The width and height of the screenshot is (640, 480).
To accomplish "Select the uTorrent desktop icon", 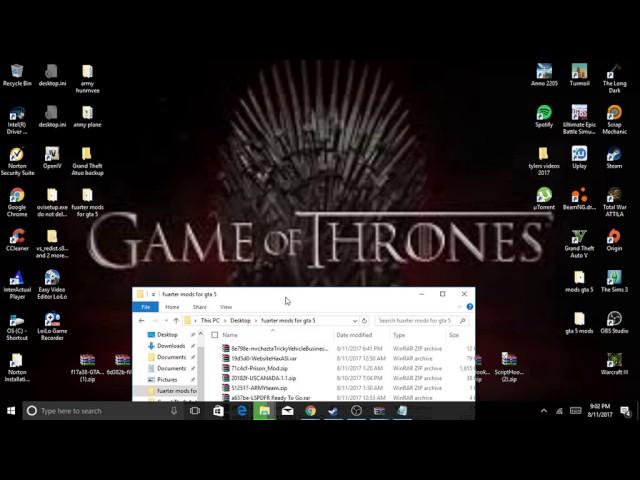I will [544, 199].
